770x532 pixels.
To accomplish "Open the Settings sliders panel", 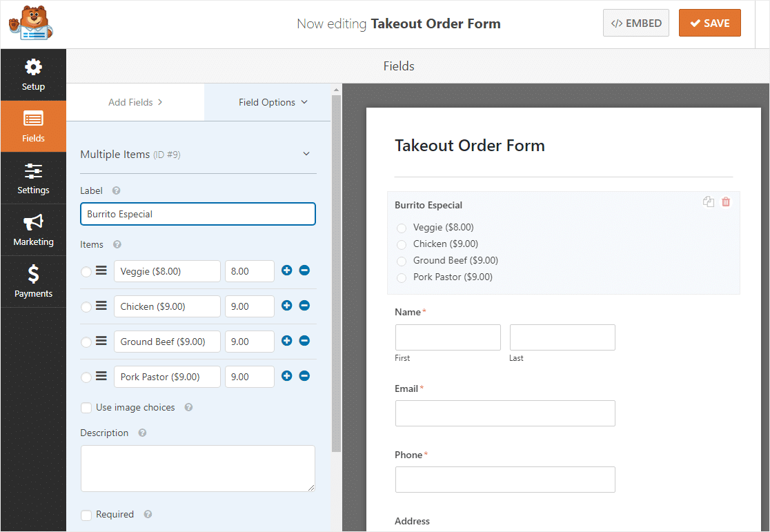I will pos(33,178).
